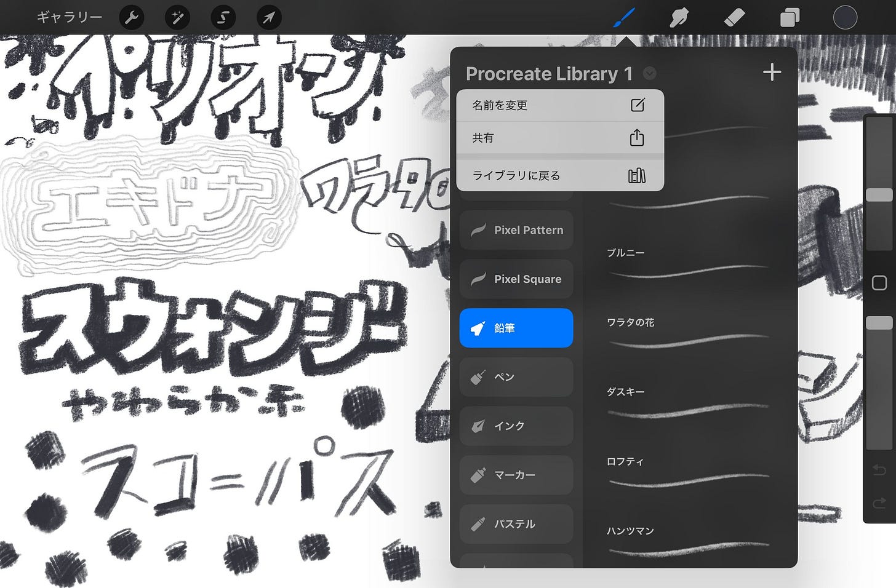The width and height of the screenshot is (896, 588).
Task: Select the Pixel Square brush set
Action: (x=516, y=279)
